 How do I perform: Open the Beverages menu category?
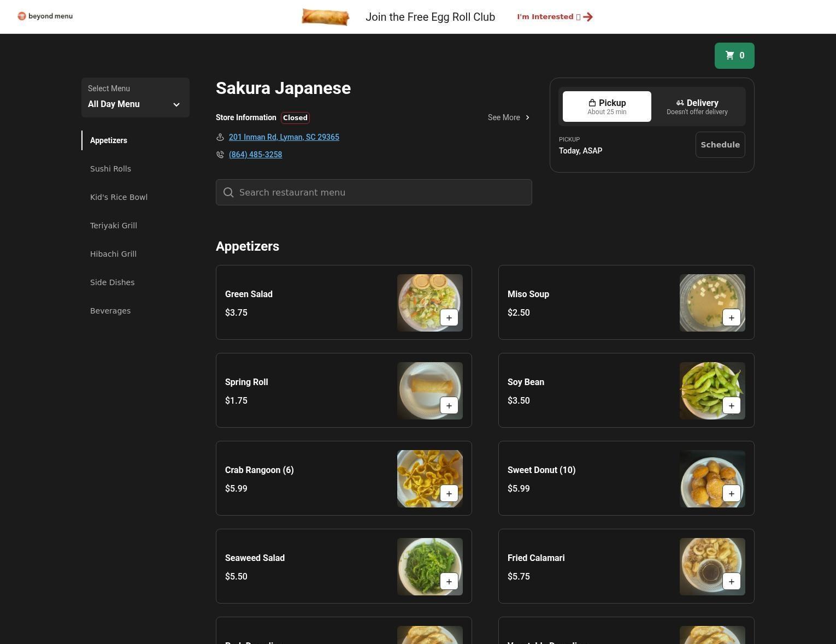point(110,311)
